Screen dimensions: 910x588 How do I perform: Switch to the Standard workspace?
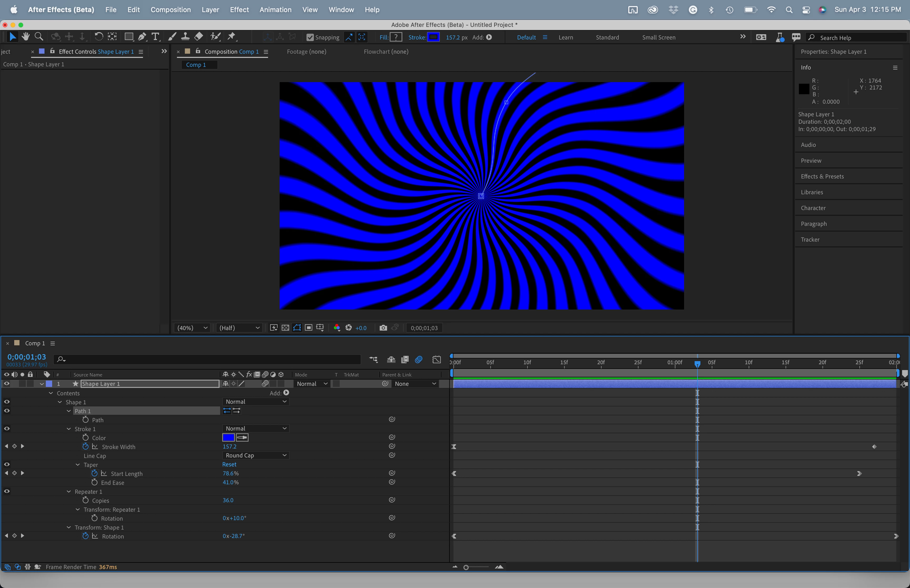pos(607,37)
